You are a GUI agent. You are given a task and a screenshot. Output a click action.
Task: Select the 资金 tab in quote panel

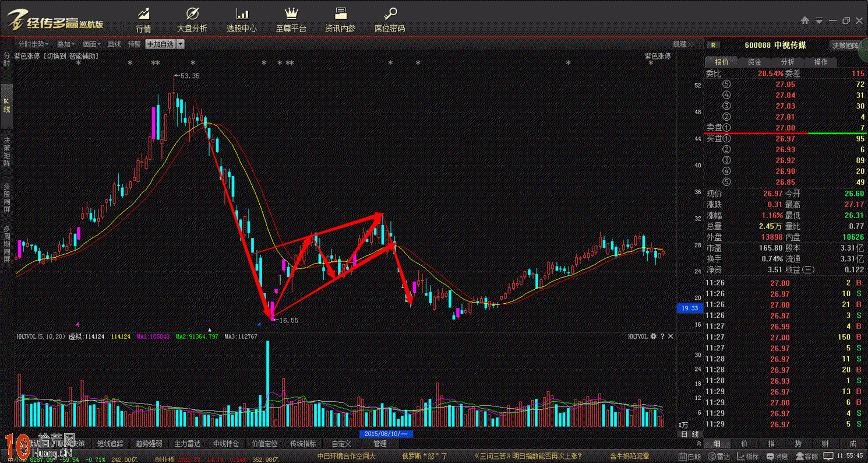754,62
